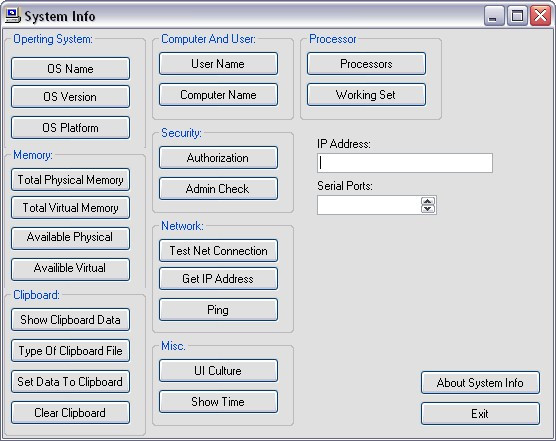The width and height of the screenshot is (556, 441).
Task: Click the System Info title bar icon
Action: [13, 16]
